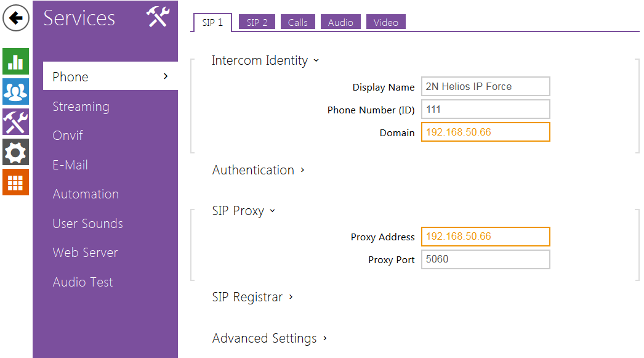Switch to the SIP 2 tab

click(257, 23)
